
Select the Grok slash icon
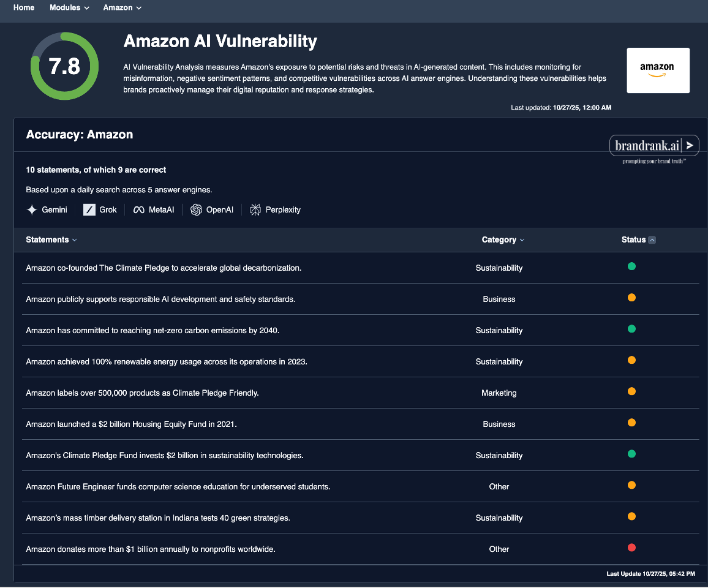click(x=89, y=209)
